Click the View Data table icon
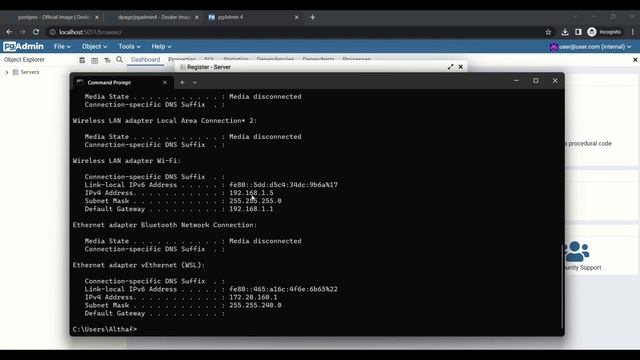Image resolution: width=640 pixels, height=360 pixels. tap(95, 60)
